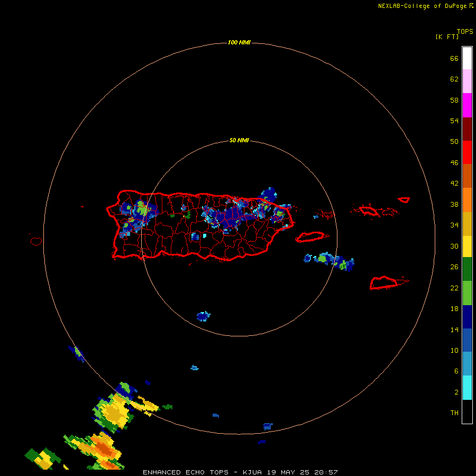476x476 pixels.
Task: Click the bright yellow legend swatch
Action: click(467, 246)
